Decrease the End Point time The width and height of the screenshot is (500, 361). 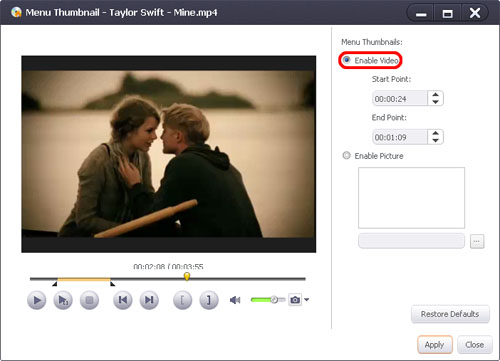[x=435, y=140]
